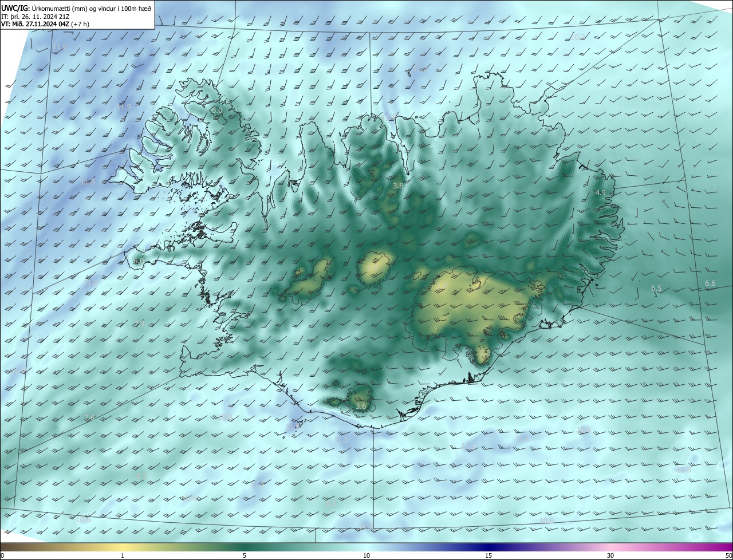Viewport: 733px width, 560px height.
Task: Click the 3.6 value label on south glacier
Action: (x=361, y=406)
